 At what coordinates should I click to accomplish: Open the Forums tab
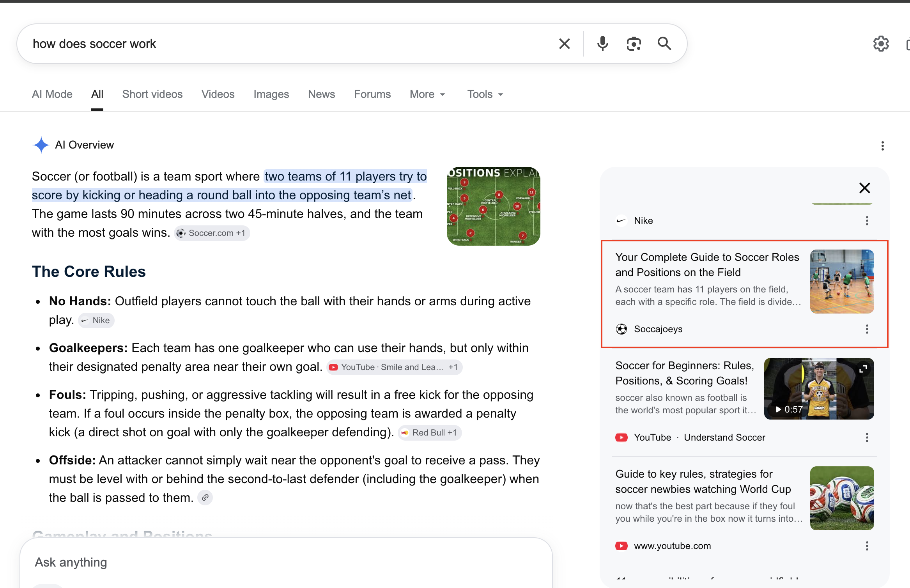pos(372,94)
